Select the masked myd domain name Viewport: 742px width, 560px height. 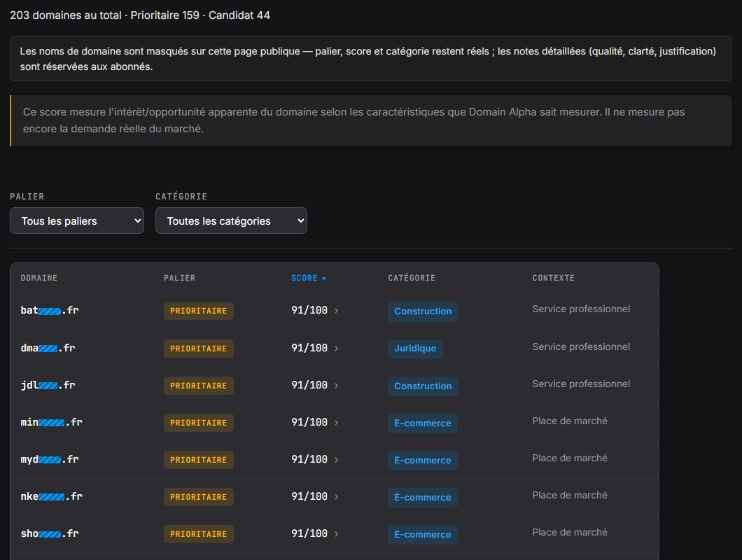point(50,460)
